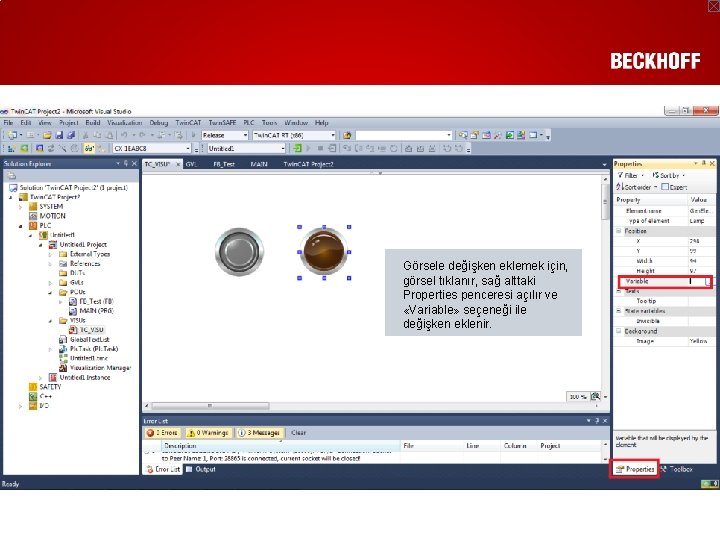Click the Cut scissors icon
This screenshot has width=720, height=540.
pyautogui.click(x=85, y=135)
